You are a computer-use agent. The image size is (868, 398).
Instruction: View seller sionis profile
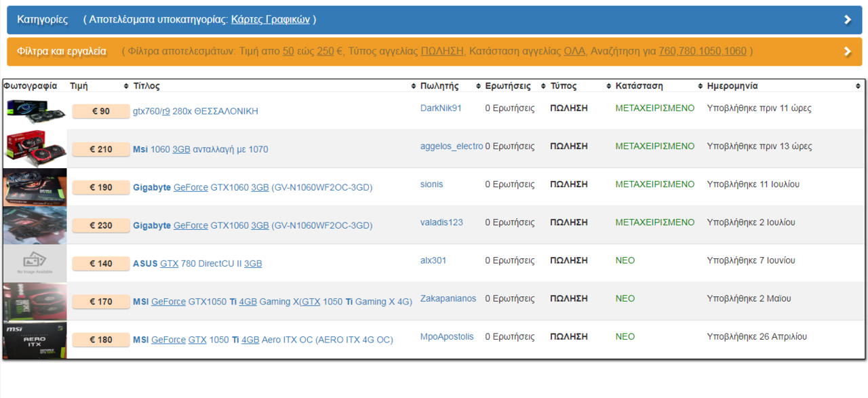pyautogui.click(x=432, y=184)
